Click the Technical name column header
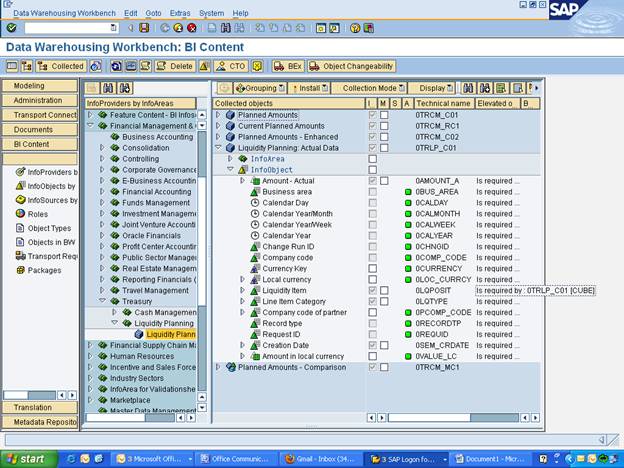 click(443, 103)
